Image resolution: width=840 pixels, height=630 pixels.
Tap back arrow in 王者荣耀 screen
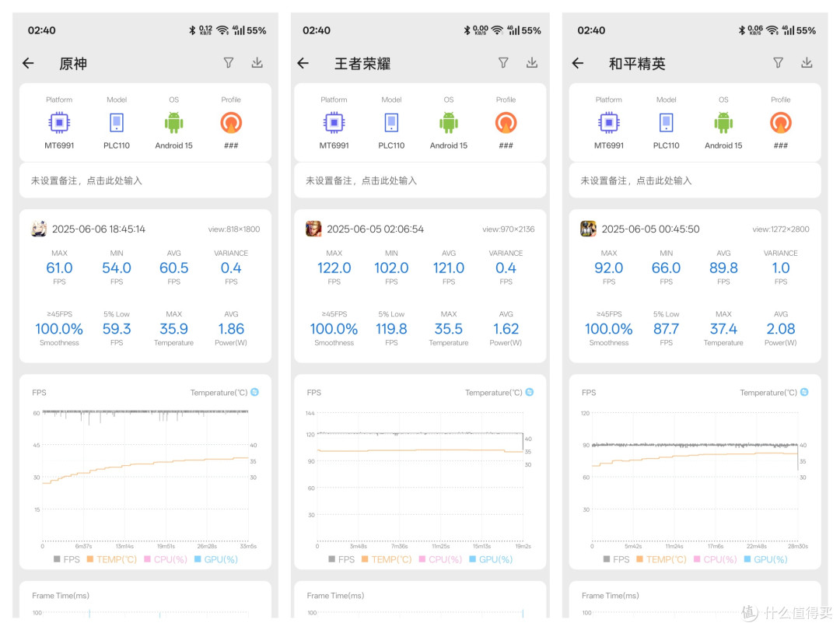[x=303, y=63]
